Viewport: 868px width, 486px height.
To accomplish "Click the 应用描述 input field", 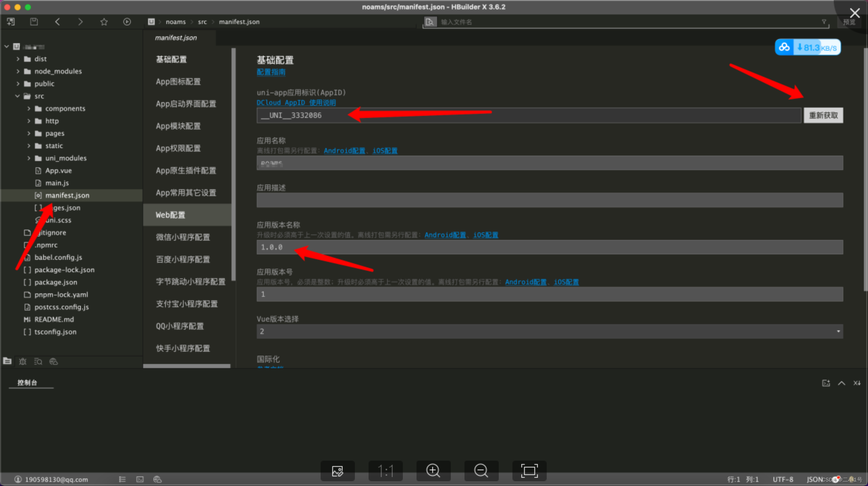I will tap(550, 200).
